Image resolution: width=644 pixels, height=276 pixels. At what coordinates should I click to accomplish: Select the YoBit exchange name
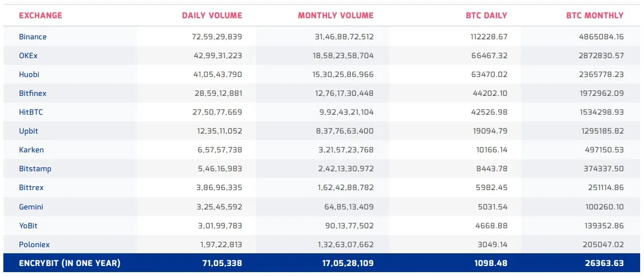[x=28, y=226]
